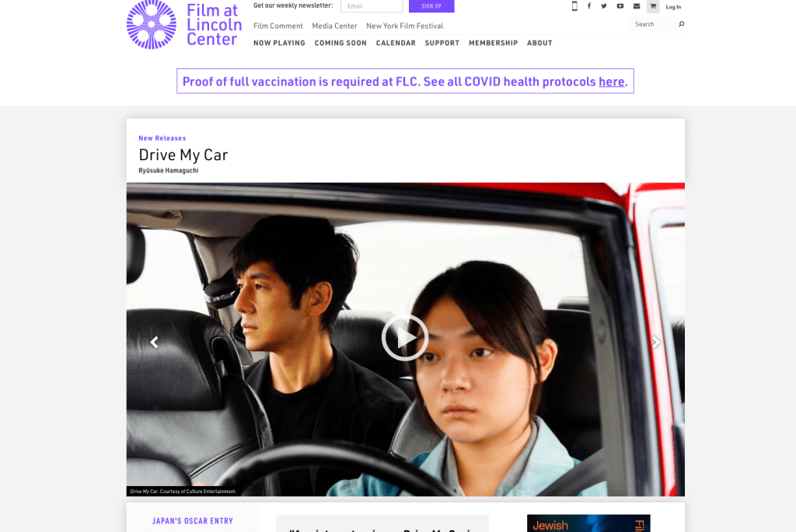This screenshot has width=796, height=532.
Task: Open the New York Film Festival link
Action: (404, 26)
